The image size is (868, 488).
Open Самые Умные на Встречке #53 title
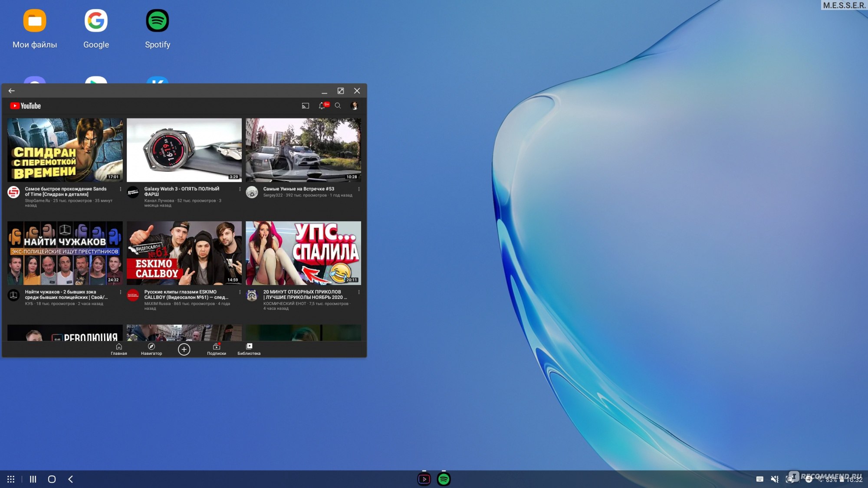point(299,189)
